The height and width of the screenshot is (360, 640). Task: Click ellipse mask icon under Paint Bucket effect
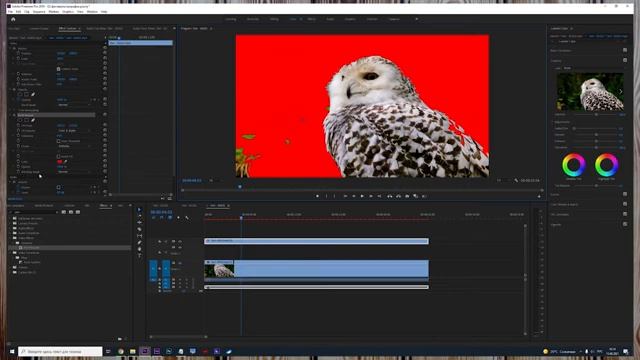tap(20, 120)
